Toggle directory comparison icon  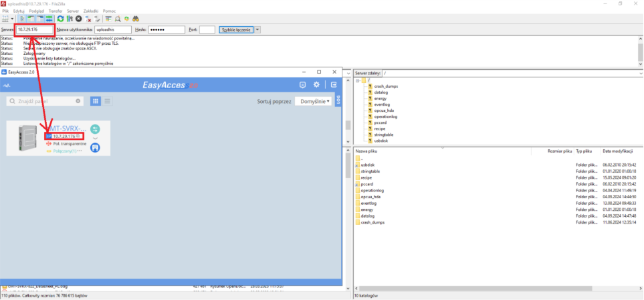[x=118, y=19]
